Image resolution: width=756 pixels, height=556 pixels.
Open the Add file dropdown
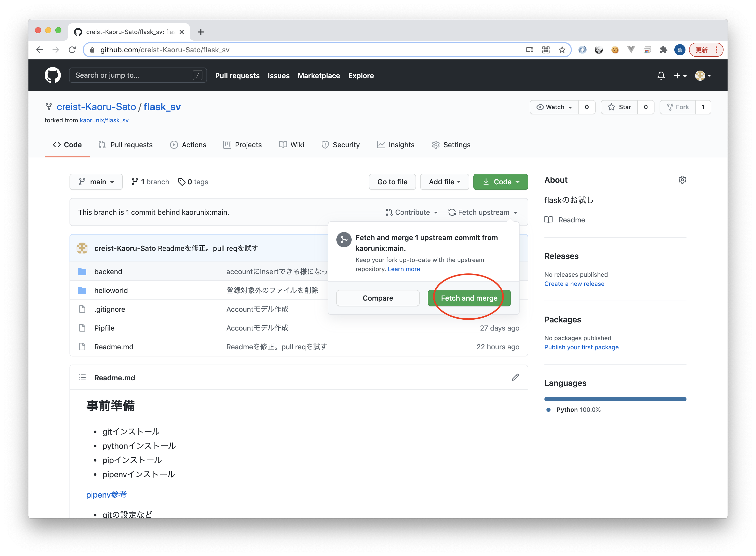click(x=444, y=182)
